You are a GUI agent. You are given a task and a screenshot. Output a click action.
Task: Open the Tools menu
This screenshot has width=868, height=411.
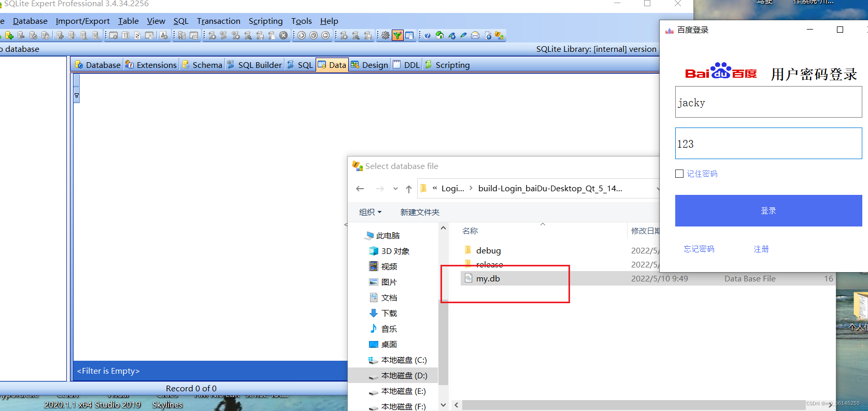302,21
